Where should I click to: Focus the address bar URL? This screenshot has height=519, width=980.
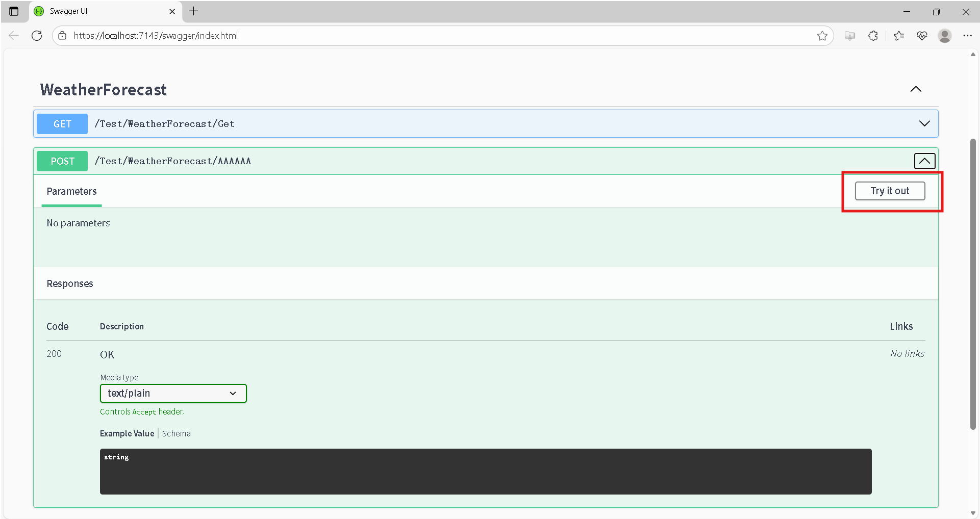(156, 36)
